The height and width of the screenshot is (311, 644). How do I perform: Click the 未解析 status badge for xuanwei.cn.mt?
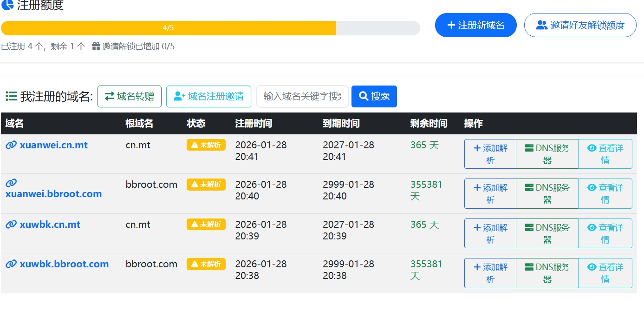(206, 145)
